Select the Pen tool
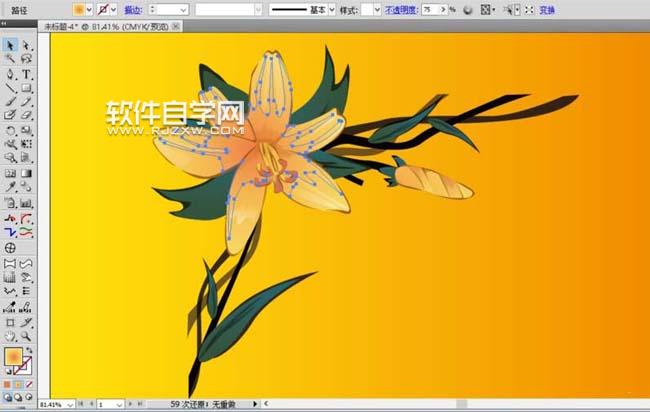Image resolution: width=650 pixels, height=412 pixels. pos(10,74)
